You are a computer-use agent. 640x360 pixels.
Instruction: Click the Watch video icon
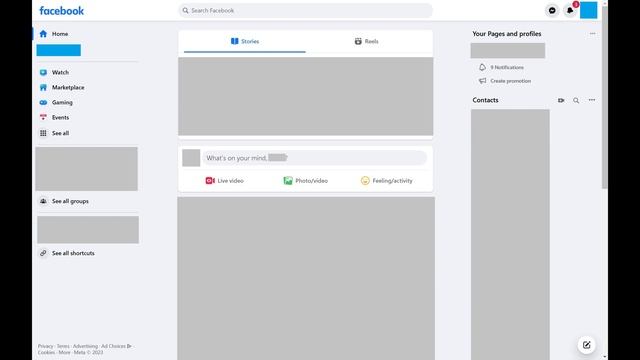point(43,72)
